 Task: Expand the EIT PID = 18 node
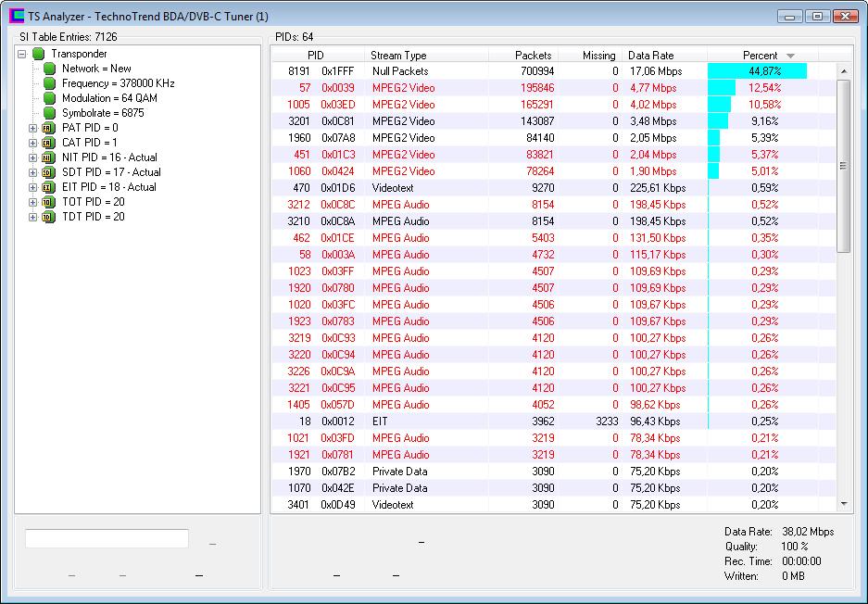[32, 187]
